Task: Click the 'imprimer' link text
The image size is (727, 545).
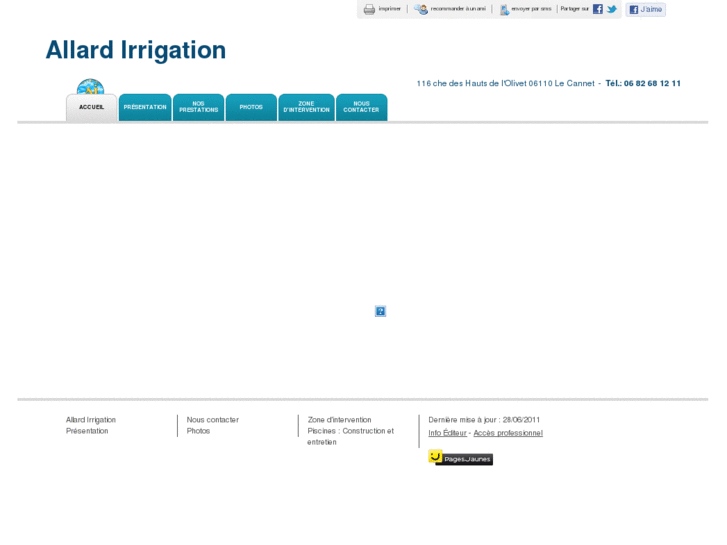Action: 389,9
